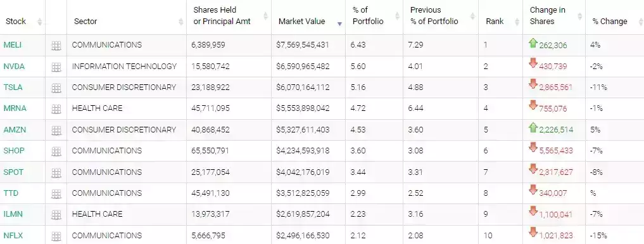Sort by the Stock column header
The width and height of the screenshot is (644, 244).
39,22
